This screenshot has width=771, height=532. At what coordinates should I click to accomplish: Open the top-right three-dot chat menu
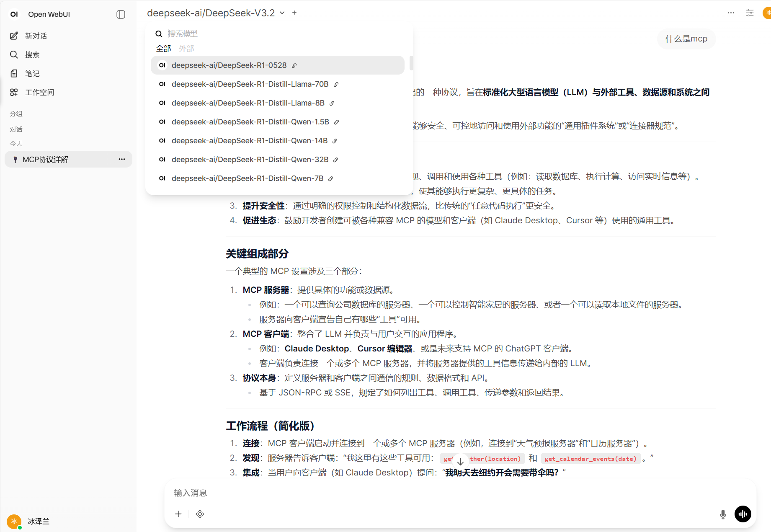pyautogui.click(x=731, y=13)
